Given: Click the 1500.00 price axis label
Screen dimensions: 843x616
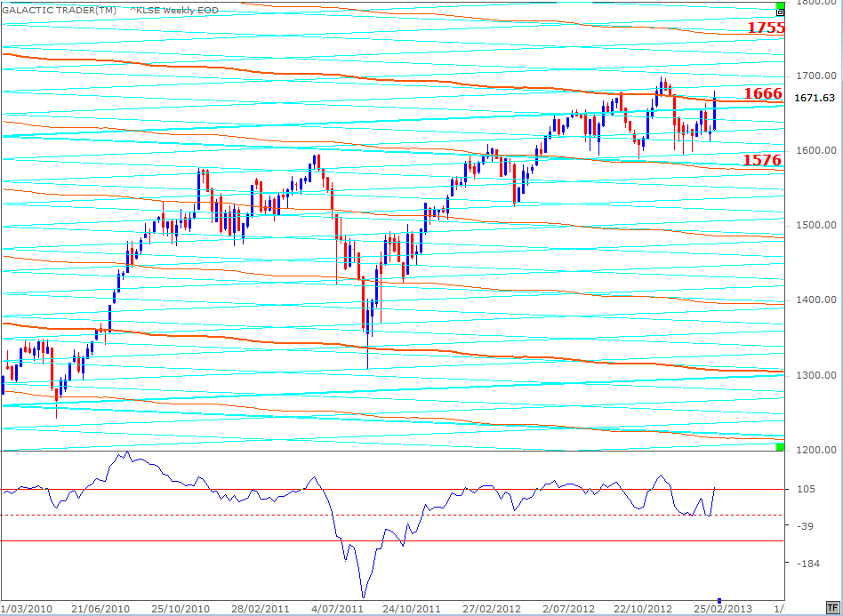Looking at the screenshot, I should pyautogui.click(x=815, y=225).
